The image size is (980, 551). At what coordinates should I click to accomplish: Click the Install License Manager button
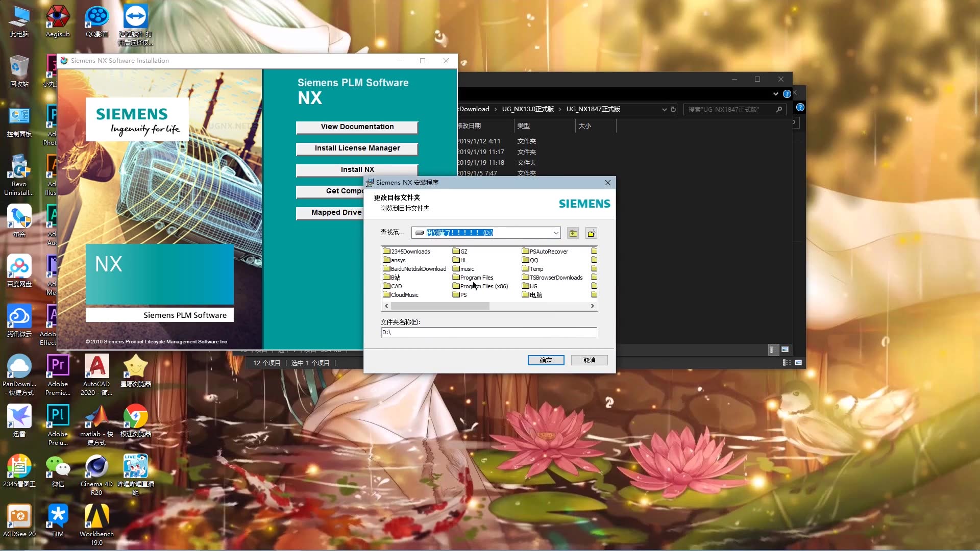357,148
